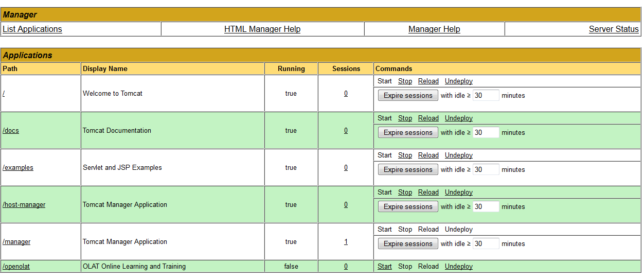This screenshot has height=280, width=644.
Task: Click the disabled Reload text for /openolat
Action: point(428,267)
